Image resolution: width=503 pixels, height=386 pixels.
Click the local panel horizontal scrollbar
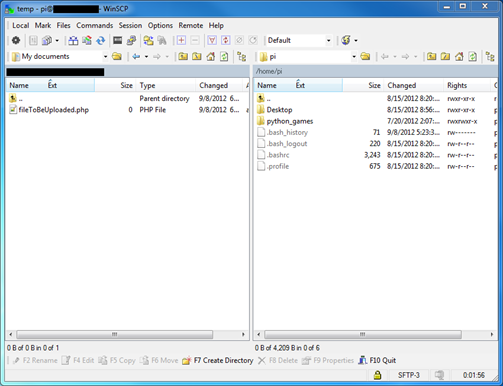pos(115,334)
